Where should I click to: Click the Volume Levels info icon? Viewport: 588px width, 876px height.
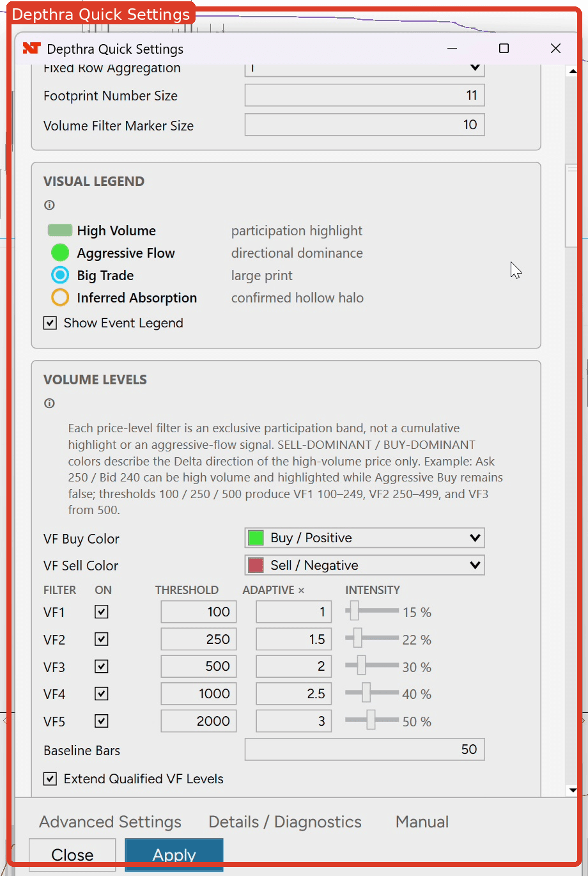coord(49,403)
